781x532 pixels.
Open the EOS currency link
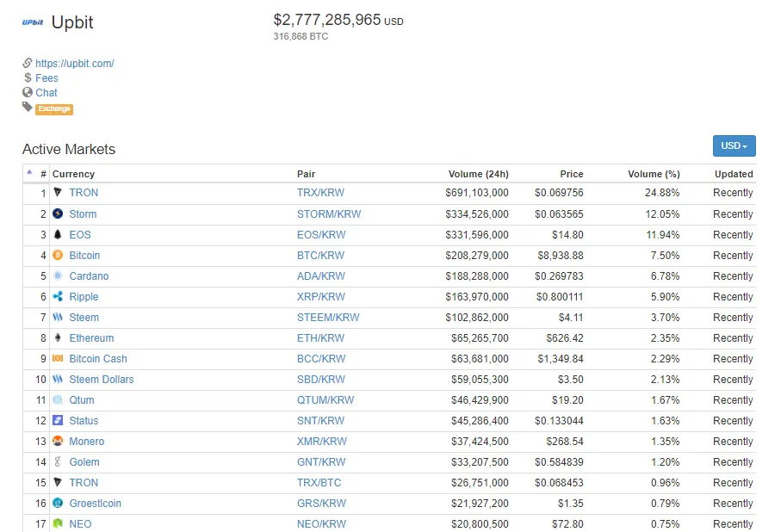80,235
